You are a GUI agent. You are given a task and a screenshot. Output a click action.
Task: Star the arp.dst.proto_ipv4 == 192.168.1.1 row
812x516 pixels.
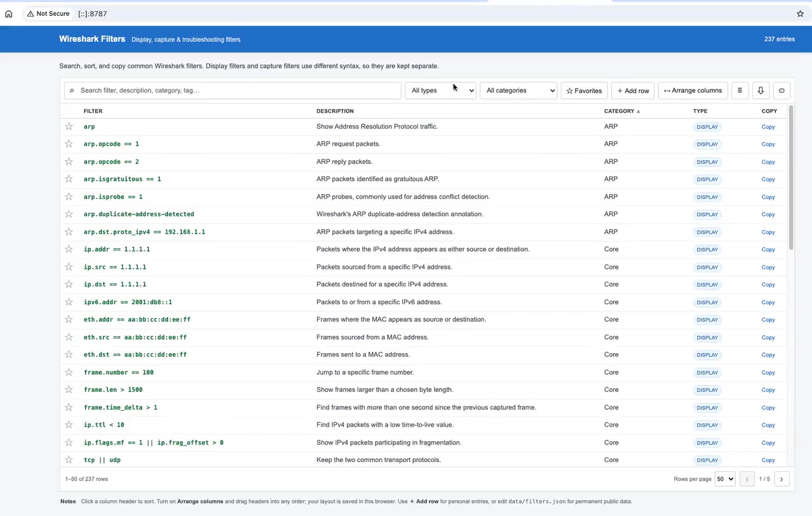(x=69, y=232)
